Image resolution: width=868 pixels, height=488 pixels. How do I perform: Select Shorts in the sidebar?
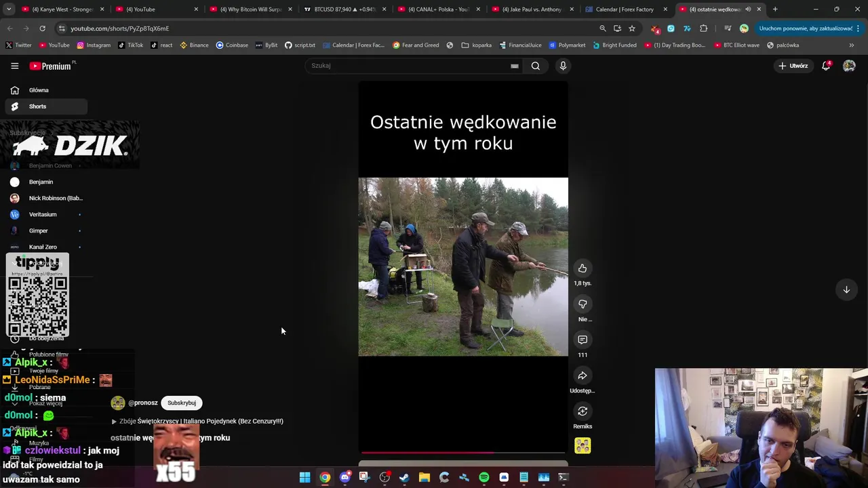coord(46,106)
